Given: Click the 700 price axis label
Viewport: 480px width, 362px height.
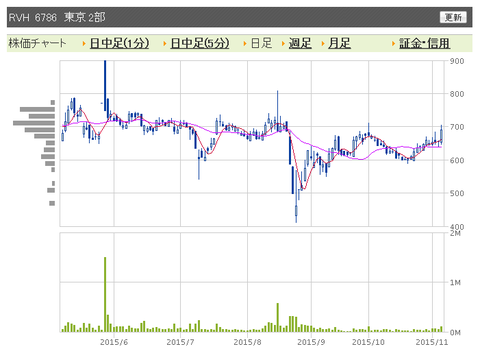Looking at the screenshot, I should pos(457,127).
